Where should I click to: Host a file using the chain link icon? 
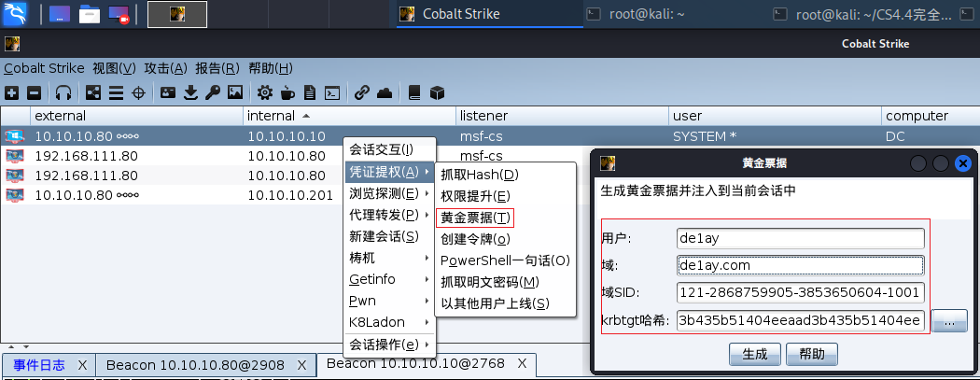click(362, 93)
